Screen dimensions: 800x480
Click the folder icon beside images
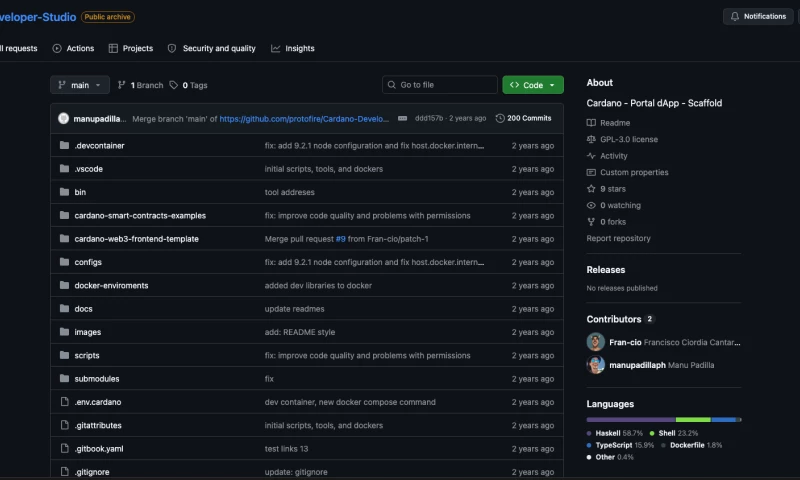[x=64, y=332]
